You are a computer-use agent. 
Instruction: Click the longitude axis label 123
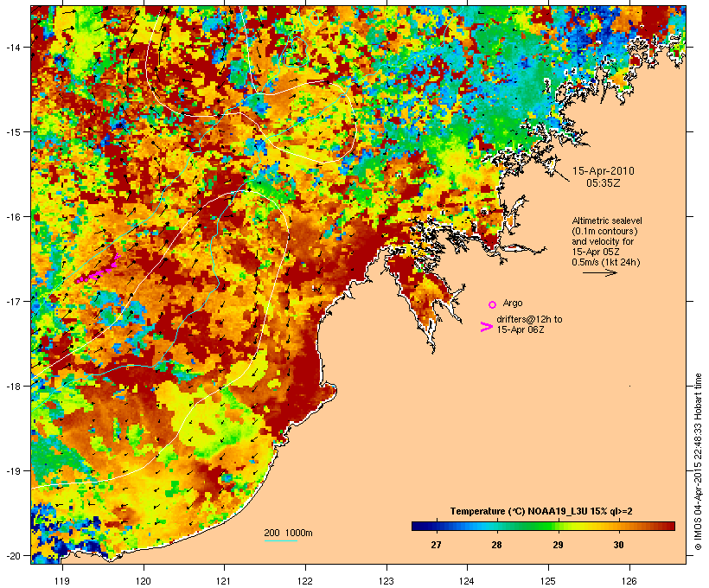pos(386,581)
